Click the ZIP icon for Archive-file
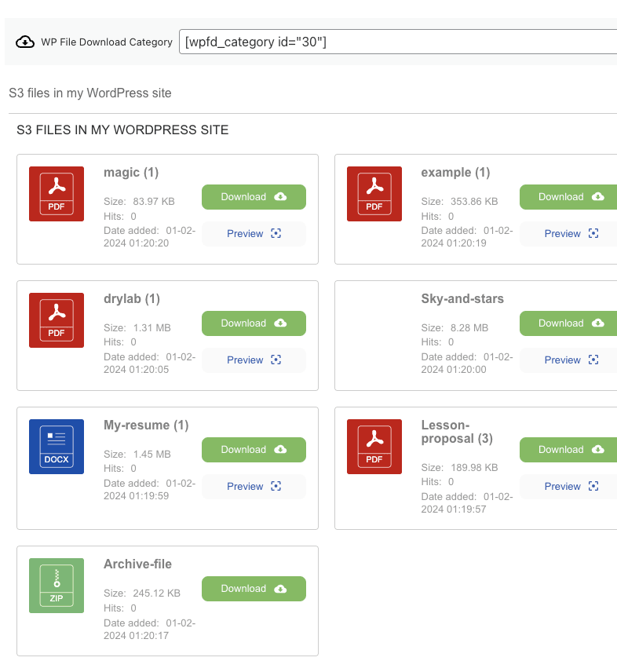The width and height of the screenshot is (617, 672). [x=57, y=586]
